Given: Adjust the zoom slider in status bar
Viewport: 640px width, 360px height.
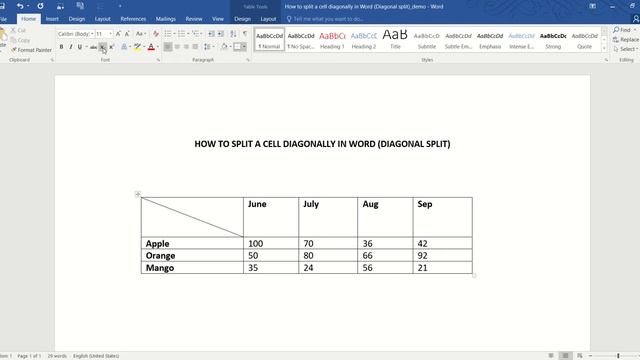Looking at the screenshot, I should coord(618,356).
